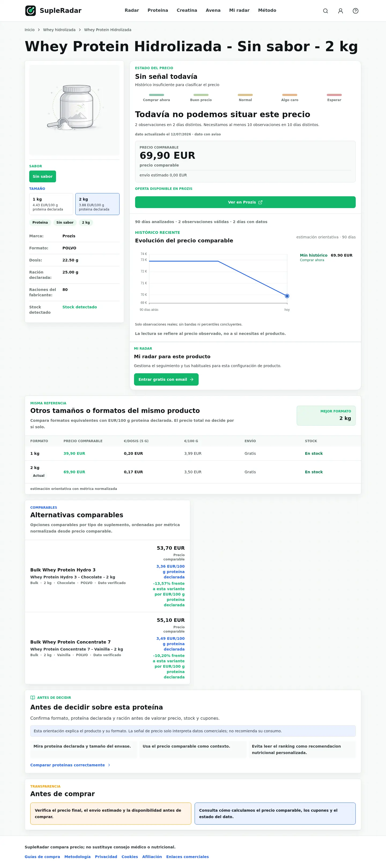Click the 53,70 EUR alternative price
The height and width of the screenshot is (868, 386).
coord(171,548)
